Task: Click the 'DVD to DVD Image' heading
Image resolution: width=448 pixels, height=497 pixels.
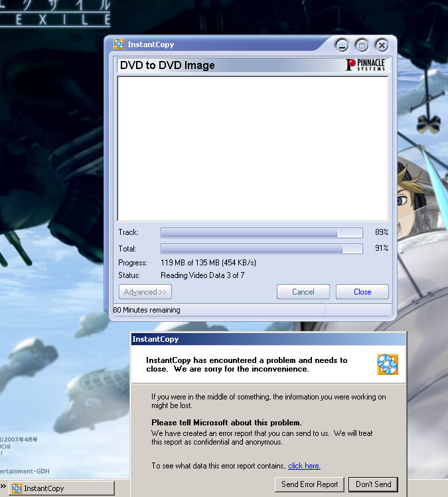Action: click(x=167, y=65)
